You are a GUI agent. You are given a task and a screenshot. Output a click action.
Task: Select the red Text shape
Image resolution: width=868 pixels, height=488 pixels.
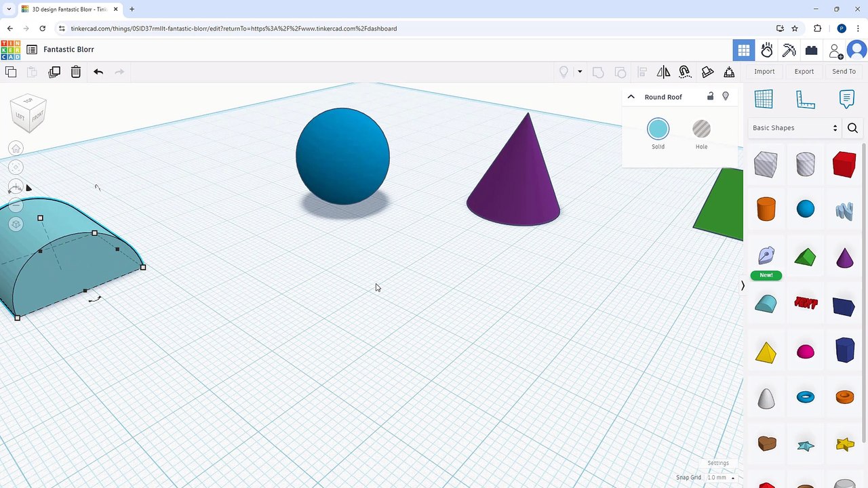tap(806, 303)
